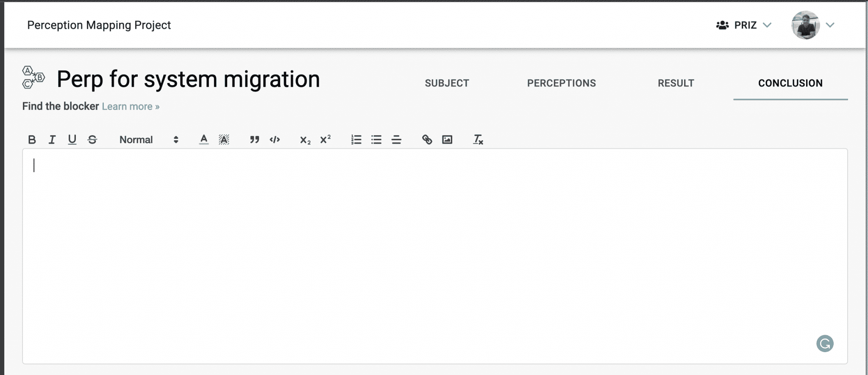
Task: Clear text formatting
Action: (x=478, y=139)
